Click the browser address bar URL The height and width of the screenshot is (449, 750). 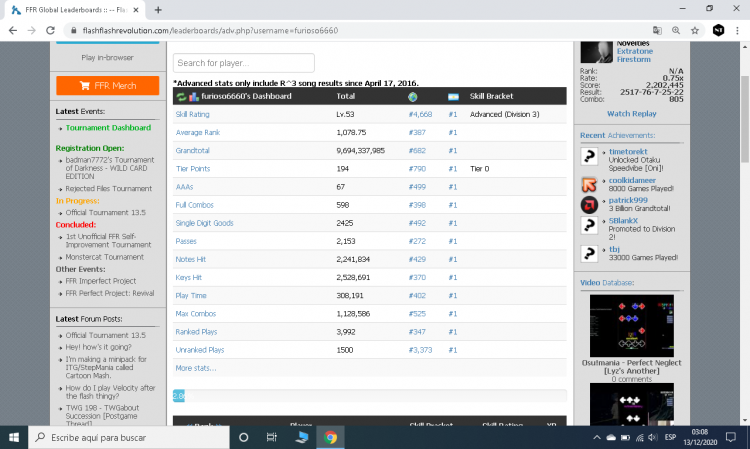point(210,31)
